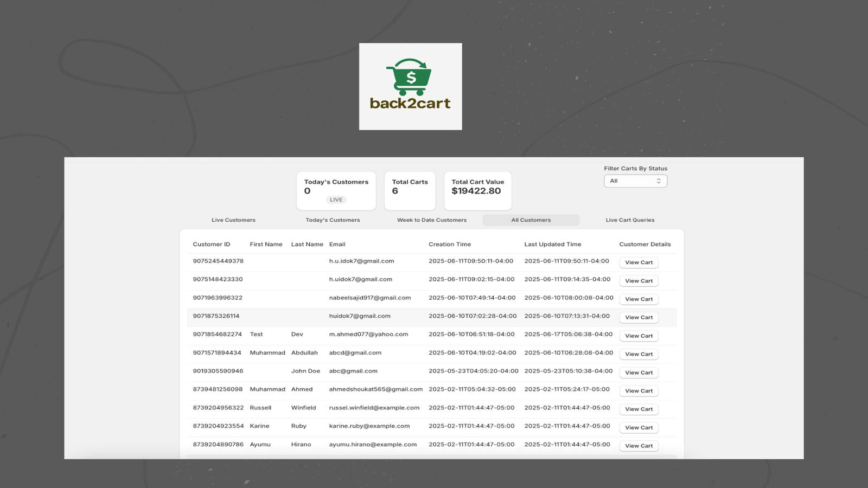Select customer ID 9075245449378
Image resolution: width=868 pixels, height=488 pixels.
click(x=218, y=261)
